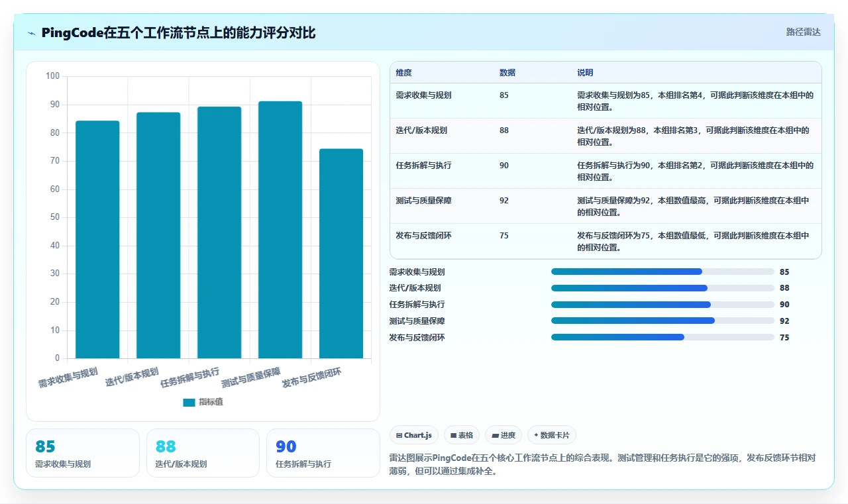Select the 任务拆解与执行 table row name
This screenshot has height=504, width=848.
tap(423, 166)
